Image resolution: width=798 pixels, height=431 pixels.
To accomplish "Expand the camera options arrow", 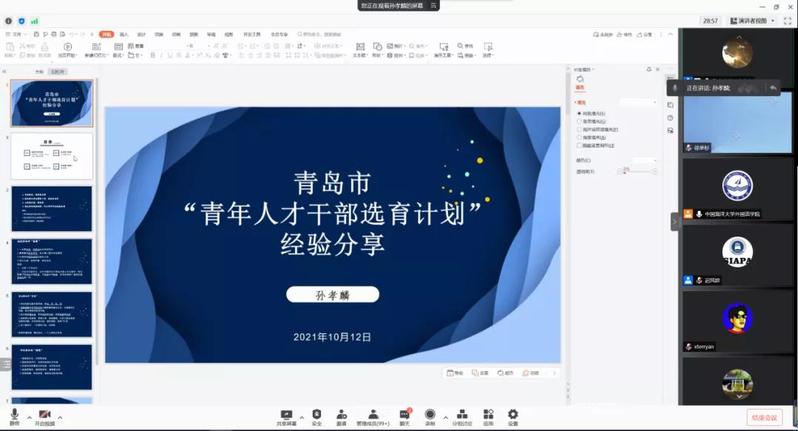I will click(x=60, y=417).
